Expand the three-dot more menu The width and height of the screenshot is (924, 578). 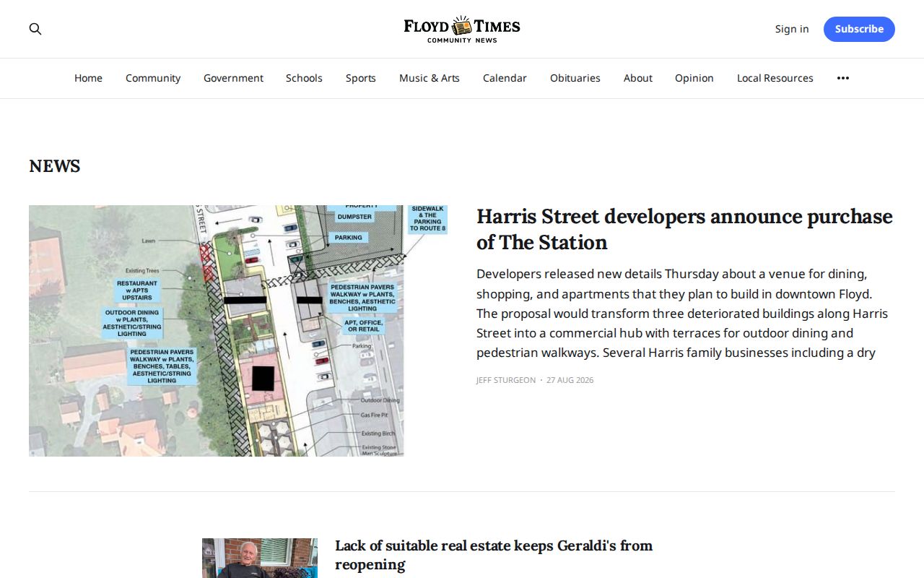pos(843,78)
